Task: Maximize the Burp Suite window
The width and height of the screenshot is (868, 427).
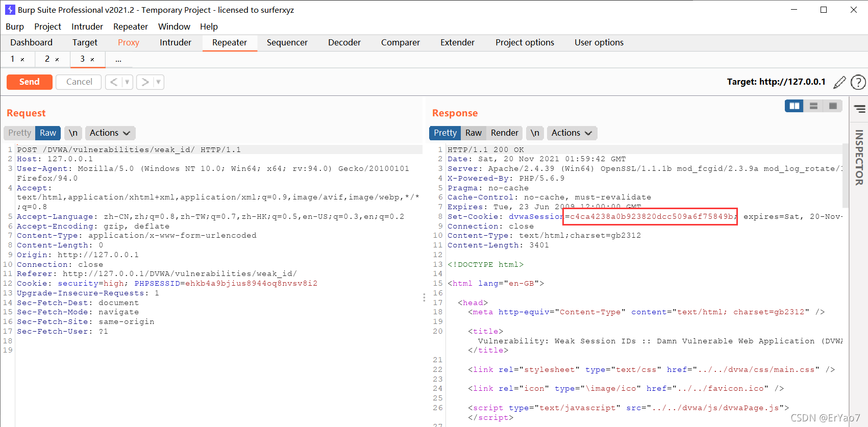Action: click(824, 10)
